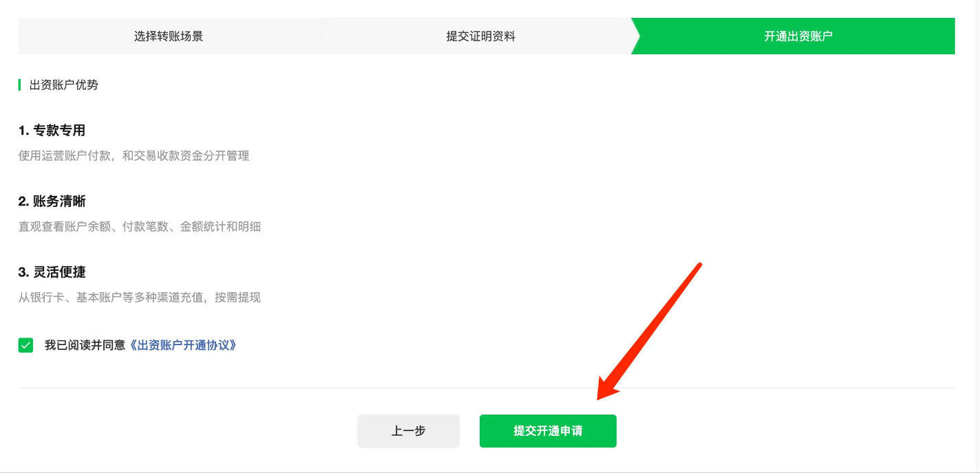Uncheck the agreement checkbox with green checkmark
This screenshot has height=473, width=980.
coord(25,345)
